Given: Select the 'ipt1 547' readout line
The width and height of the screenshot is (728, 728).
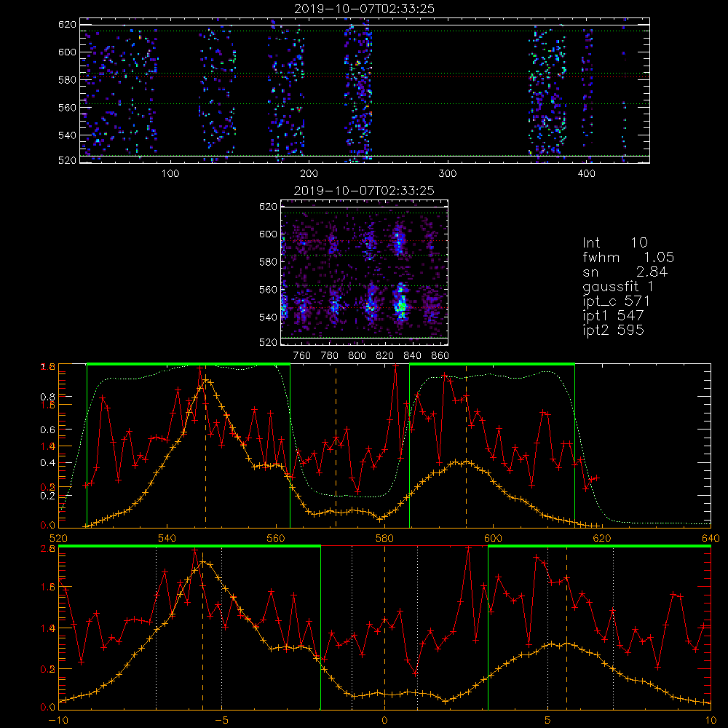Looking at the screenshot, I should point(613,316).
